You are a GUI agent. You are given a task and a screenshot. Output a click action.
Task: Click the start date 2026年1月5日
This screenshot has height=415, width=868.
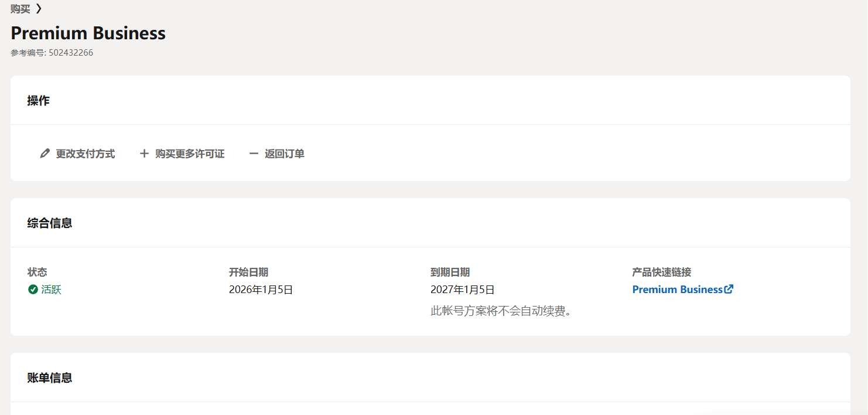click(x=261, y=290)
